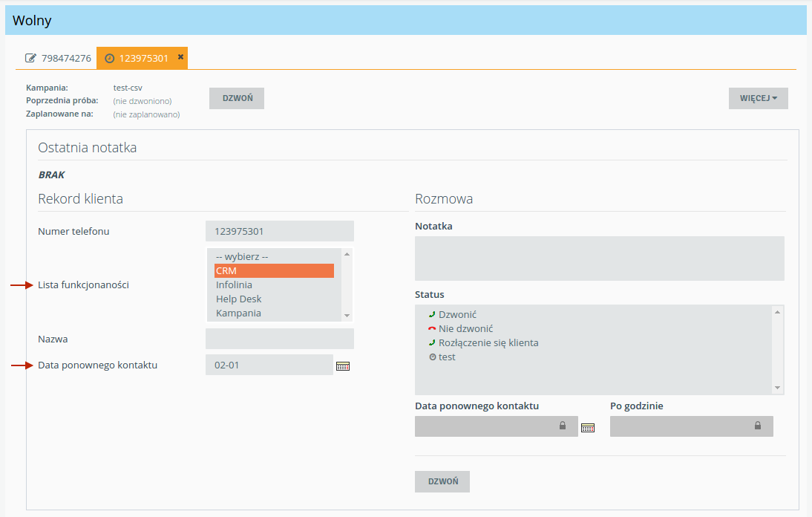Screen dimensions: 812x517
Task: Click the clock icon beside test status
Action: 433,357
